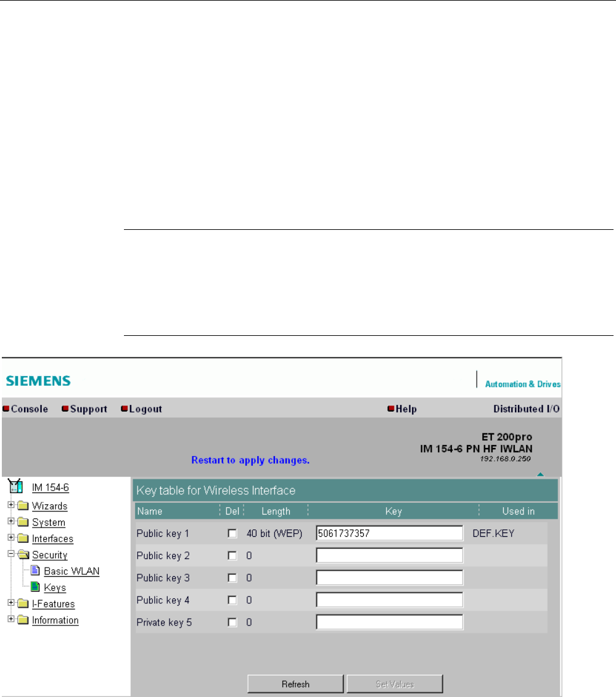Click the Wizards folder icon

point(23,506)
